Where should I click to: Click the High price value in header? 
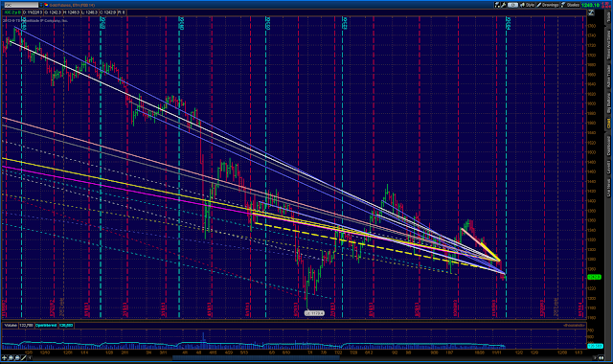click(x=72, y=12)
